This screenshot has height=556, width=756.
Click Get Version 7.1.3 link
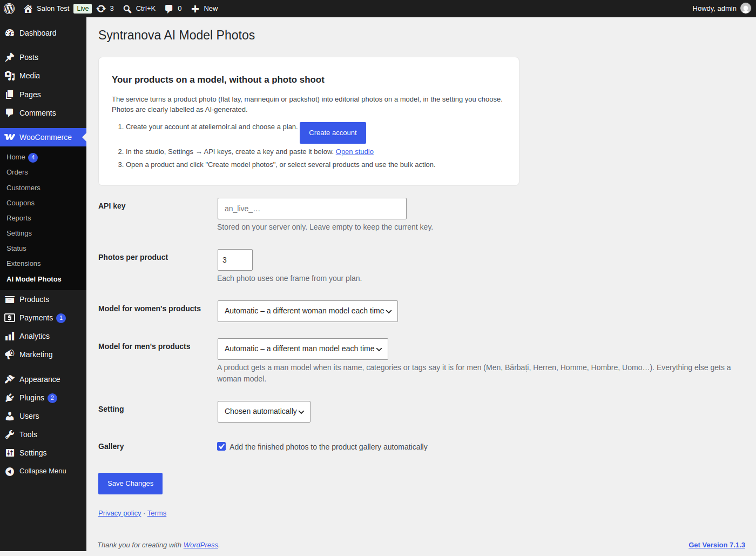pos(717,545)
